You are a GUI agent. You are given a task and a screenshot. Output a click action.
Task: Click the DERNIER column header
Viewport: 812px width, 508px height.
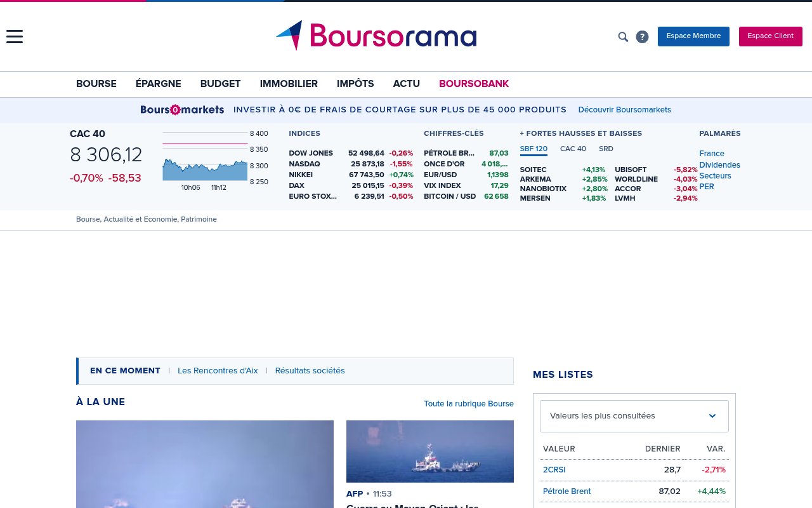662,449
